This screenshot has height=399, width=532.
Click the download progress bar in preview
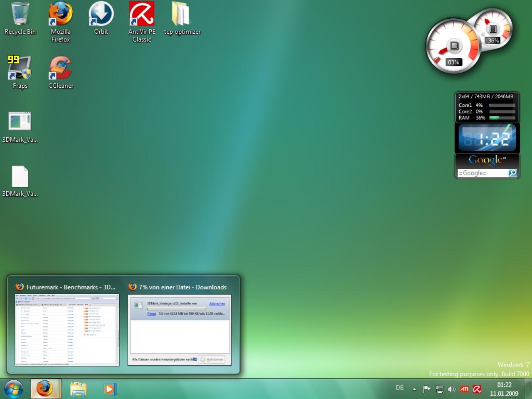176,309
